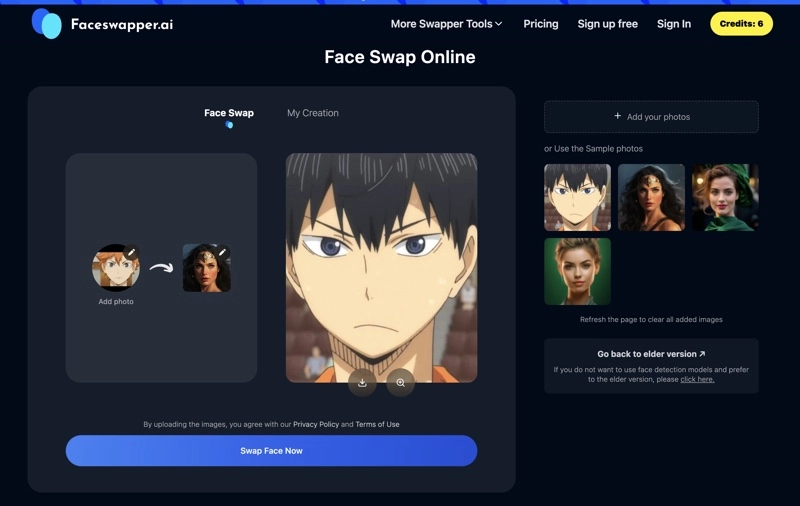
Task: Expand the More Swapper Tools dropdown
Action: [446, 24]
